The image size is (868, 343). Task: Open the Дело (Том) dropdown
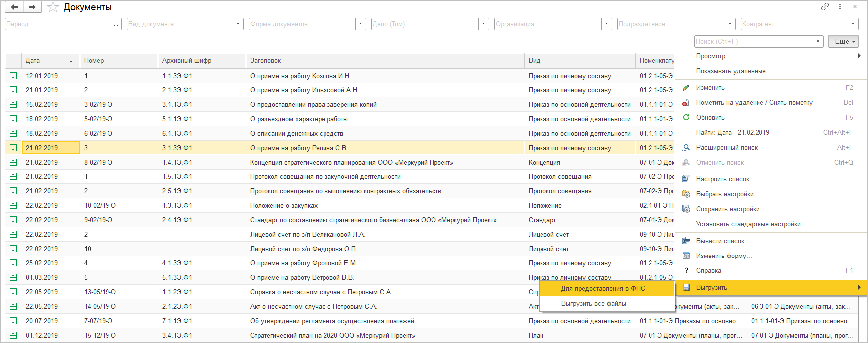(484, 24)
